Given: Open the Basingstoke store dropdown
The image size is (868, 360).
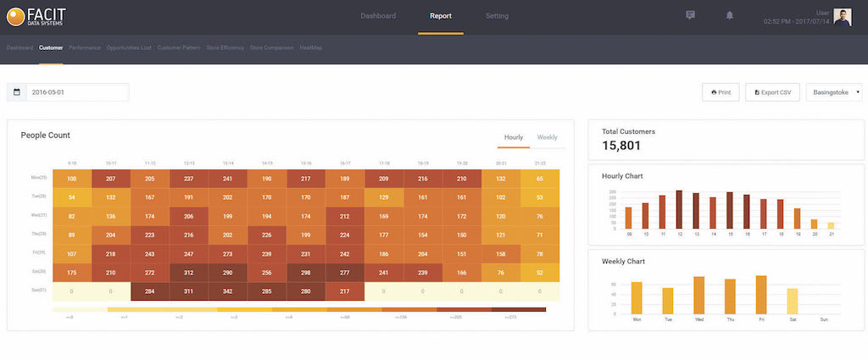Looking at the screenshot, I should pos(834,92).
